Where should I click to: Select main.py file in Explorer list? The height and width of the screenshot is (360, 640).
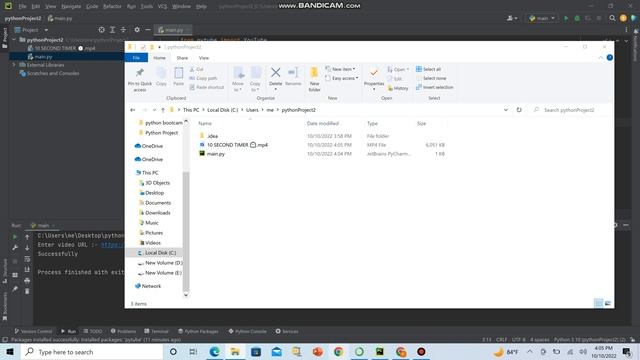tap(216, 154)
